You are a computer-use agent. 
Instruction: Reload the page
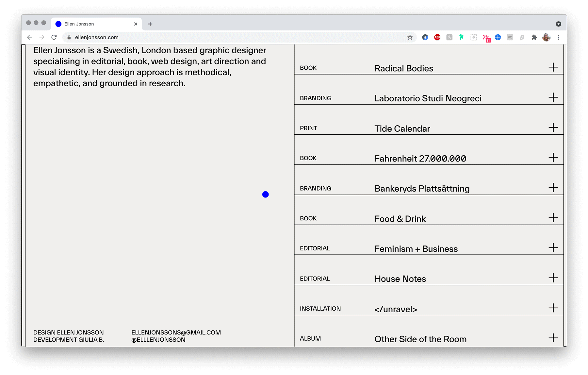pyautogui.click(x=54, y=37)
